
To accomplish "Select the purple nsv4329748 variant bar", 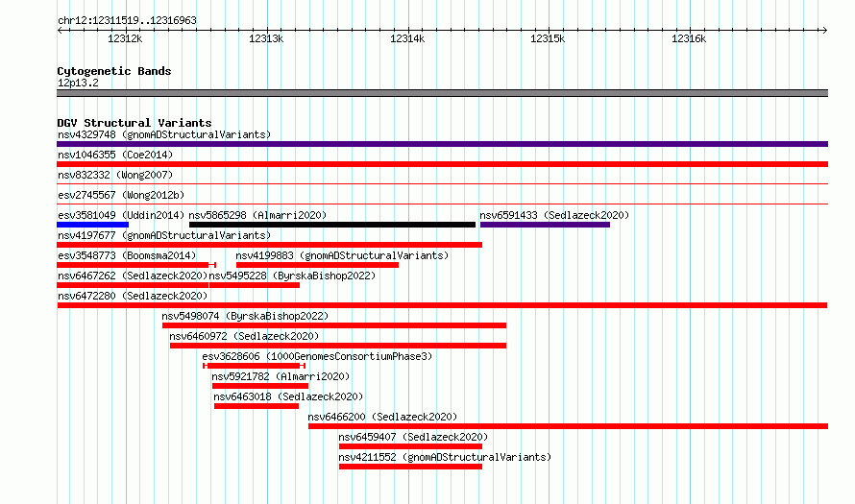I will coord(442,144).
